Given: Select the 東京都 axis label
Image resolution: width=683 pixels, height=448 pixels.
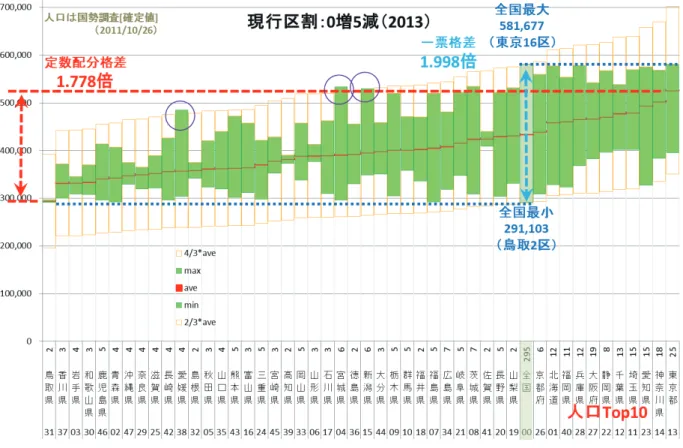Looking at the screenshot, I should click(673, 387).
